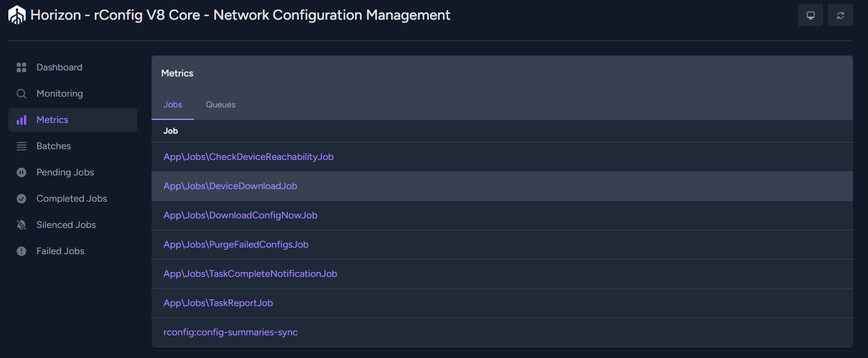View Completed Jobs
Viewport: 868px width, 358px height.
[73, 199]
